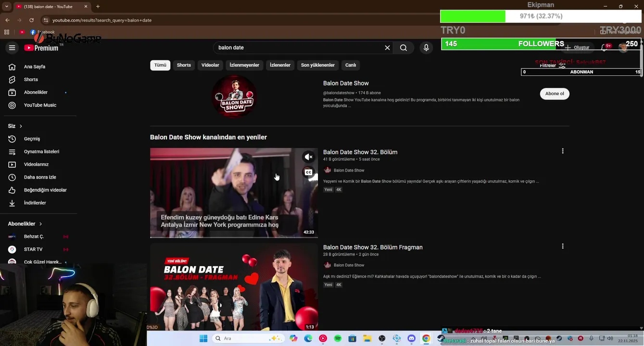Open the 32. Bölüm Fragman title
The height and width of the screenshot is (346, 644).
click(373, 247)
